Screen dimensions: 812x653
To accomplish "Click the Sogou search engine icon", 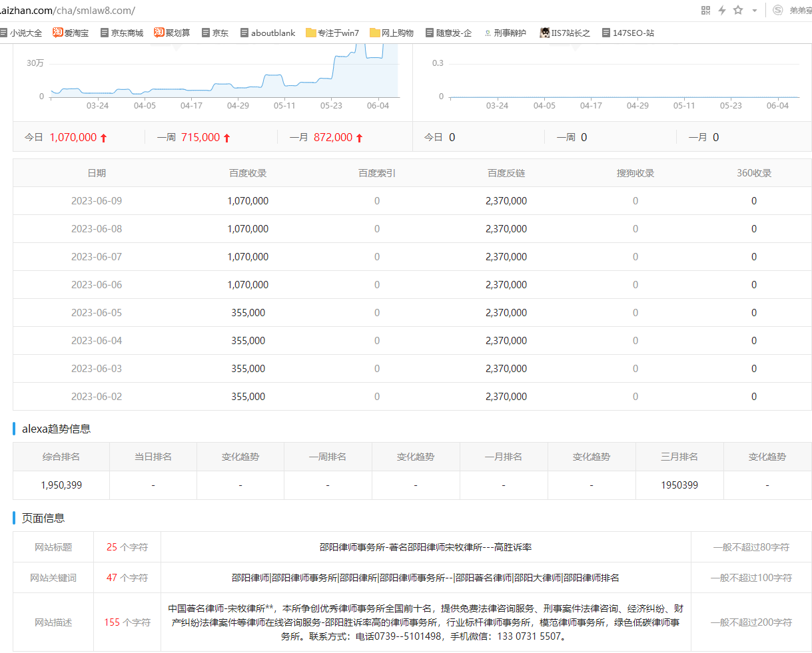I will [778, 10].
